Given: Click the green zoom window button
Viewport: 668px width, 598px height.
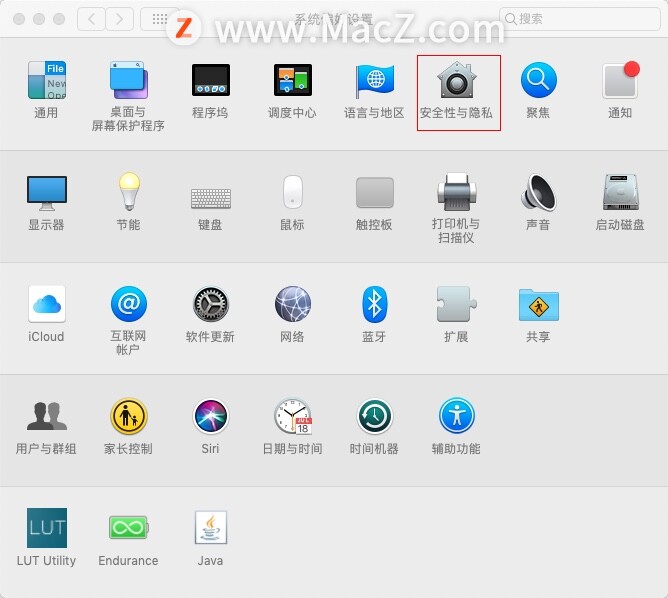Looking at the screenshot, I should click(x=59, y=19).
